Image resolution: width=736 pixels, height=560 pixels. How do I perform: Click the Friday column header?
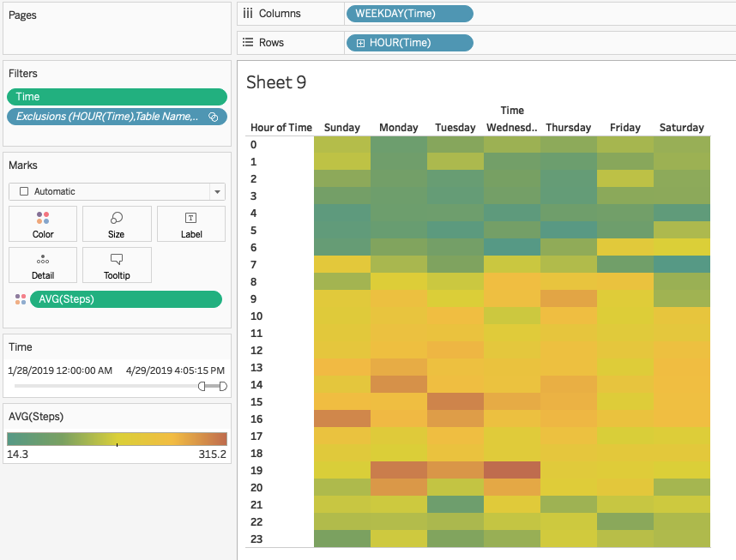(625, 128)
